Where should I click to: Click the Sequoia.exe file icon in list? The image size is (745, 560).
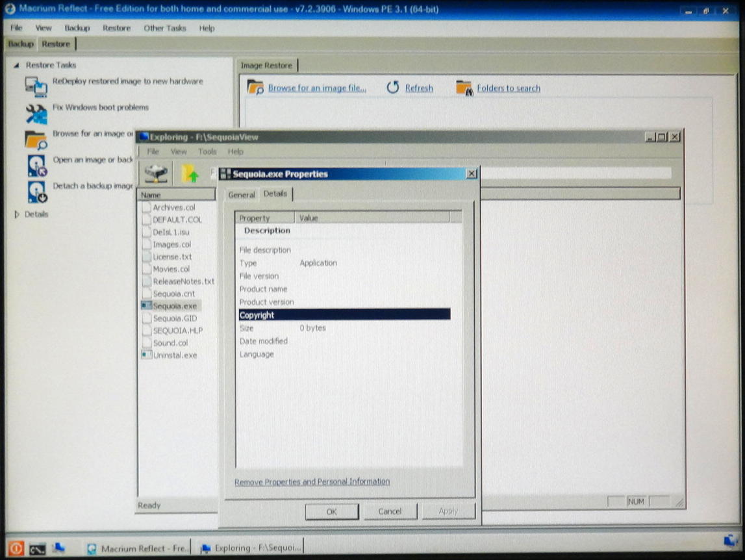(x=147, y=305)
